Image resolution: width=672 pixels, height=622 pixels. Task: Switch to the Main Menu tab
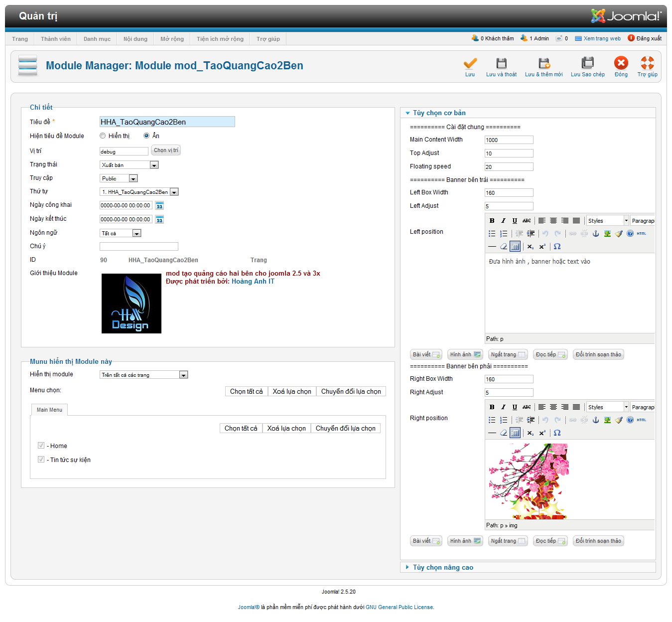tap(49, 410)
